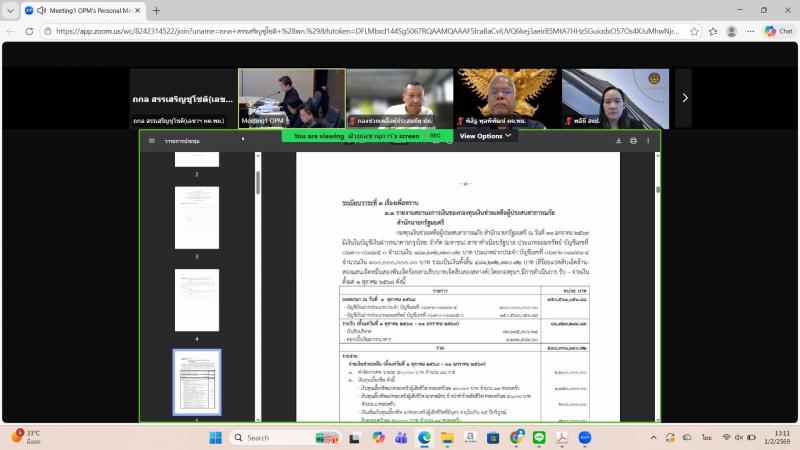This screenshot has width=800, height=450.
Task: Open the sync status tray icon
Action: coord(670,438)
